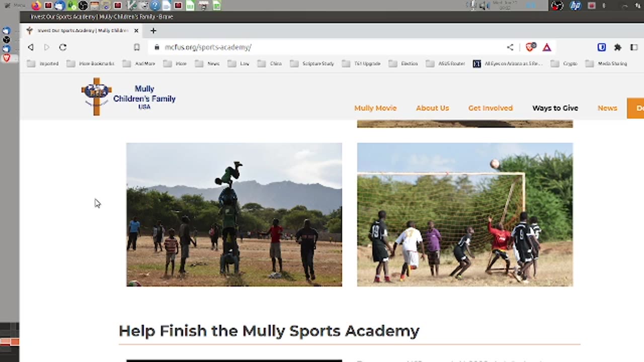Viewport: 644px width, 362px height.
Task: Launch Firefox from the top panel
Action: tap(36, 6)
